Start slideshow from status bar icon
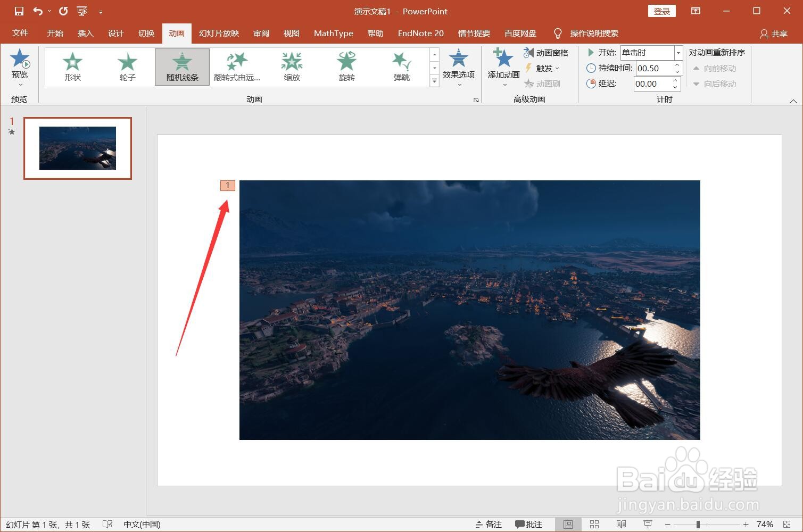This screenshot has height=532, width=803. coord(648,525)
